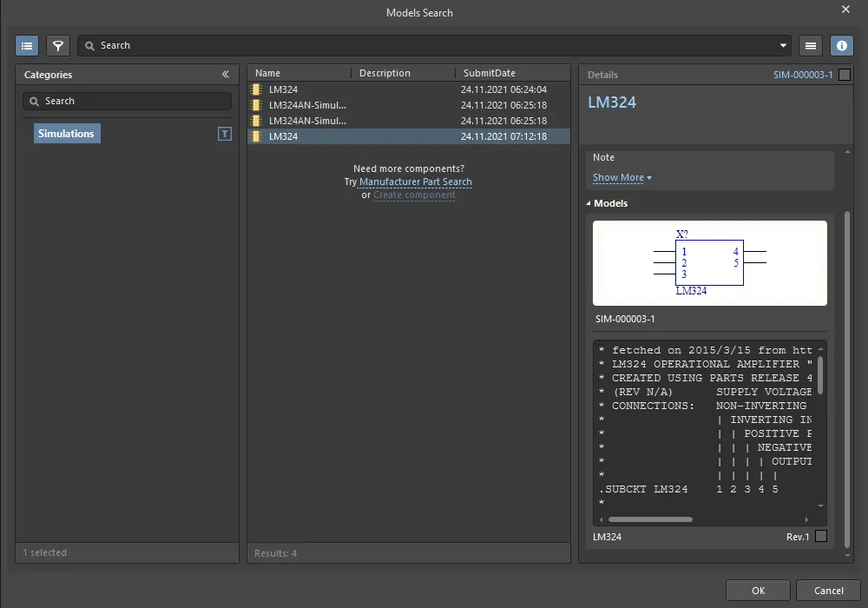Screen dimensions: 868x608
Task: Toggle the Details info panel icon
Action: point(841,45)
